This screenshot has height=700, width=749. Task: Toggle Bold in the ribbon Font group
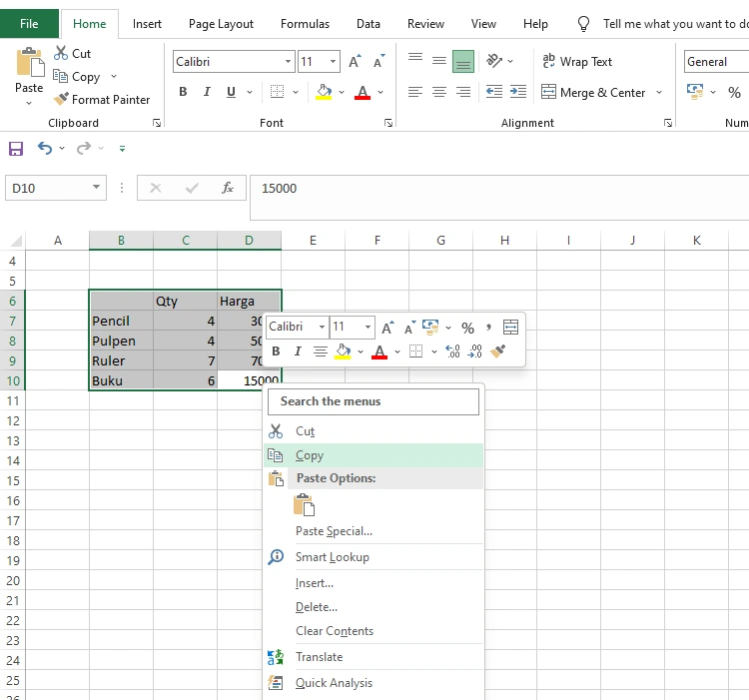(183, 92)
